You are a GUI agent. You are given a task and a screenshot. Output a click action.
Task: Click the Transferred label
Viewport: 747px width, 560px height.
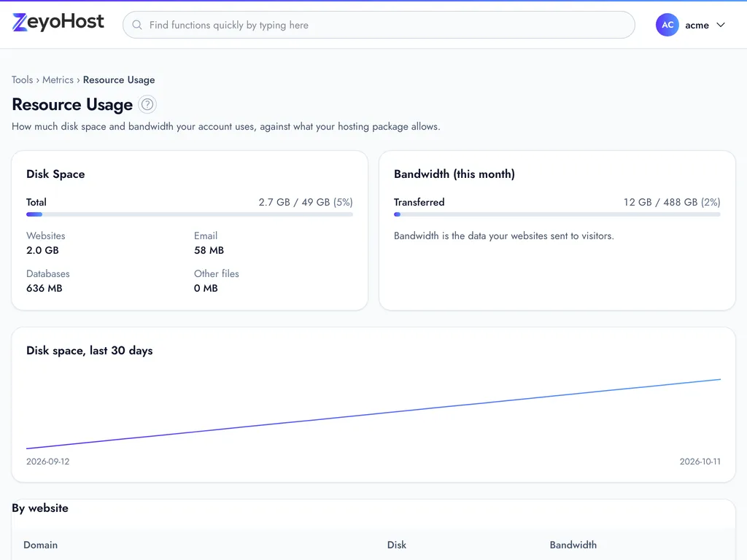[x=419, y=202]
